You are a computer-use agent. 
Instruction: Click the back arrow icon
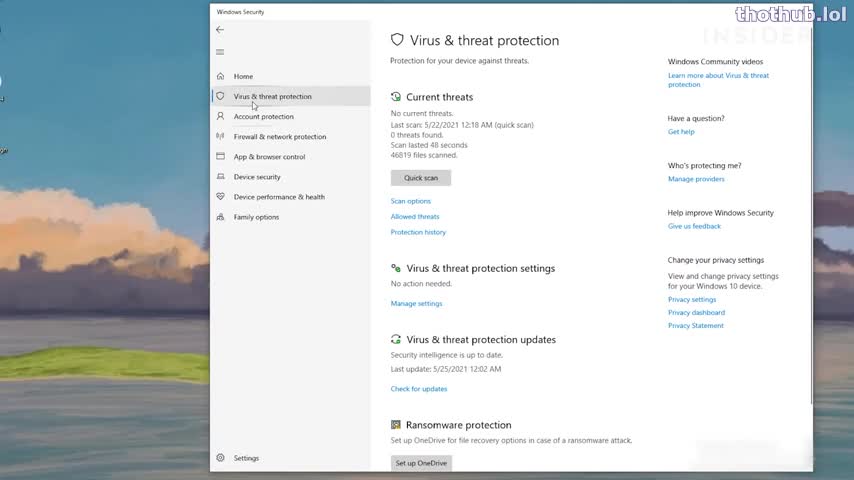(220, 29)
